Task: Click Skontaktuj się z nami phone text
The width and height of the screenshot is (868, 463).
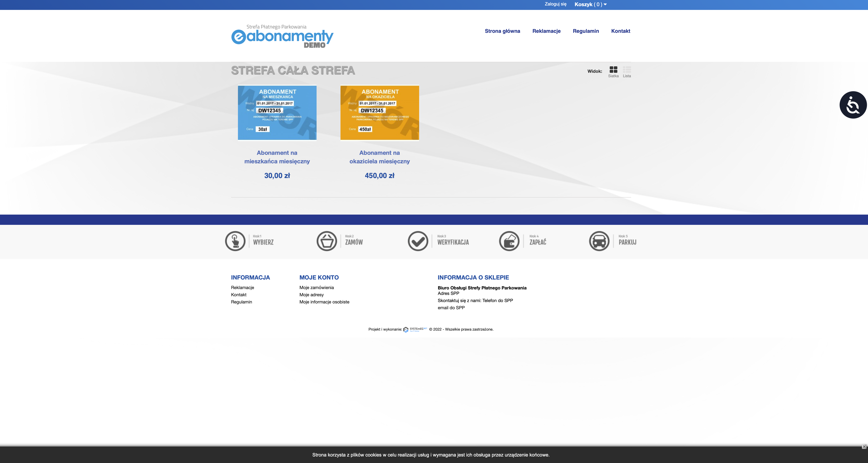Action: pos(475,300)
